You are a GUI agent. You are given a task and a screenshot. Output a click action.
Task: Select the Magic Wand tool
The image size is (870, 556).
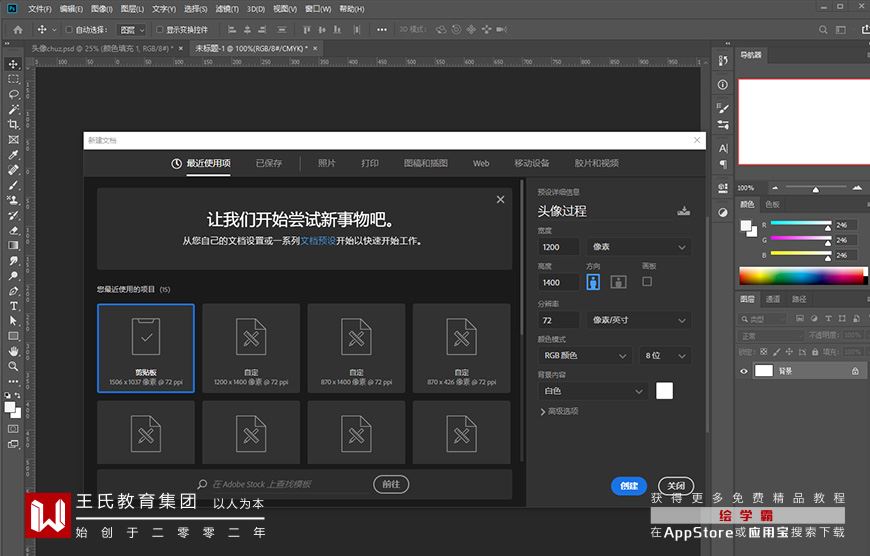click(x=13, y=109)
